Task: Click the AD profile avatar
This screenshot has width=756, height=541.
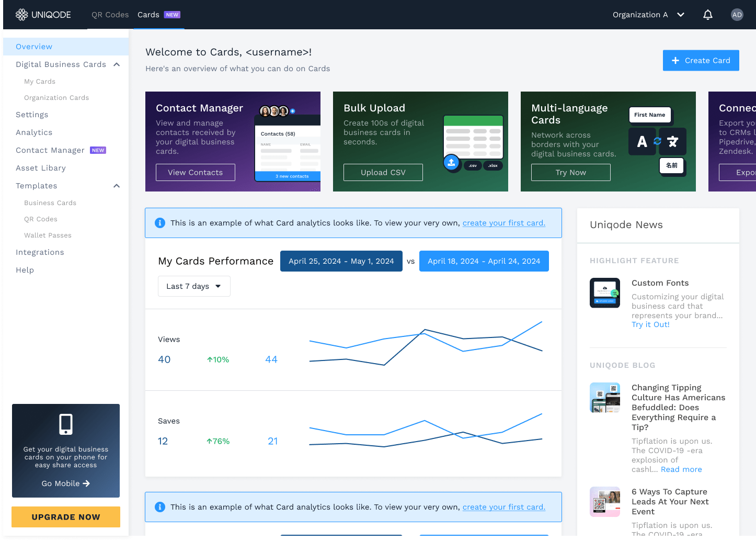Action: (x=737, y=15)
